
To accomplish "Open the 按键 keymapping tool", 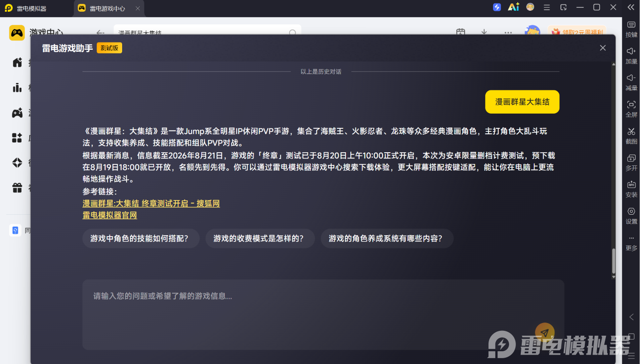I will (x=631, y=28).
